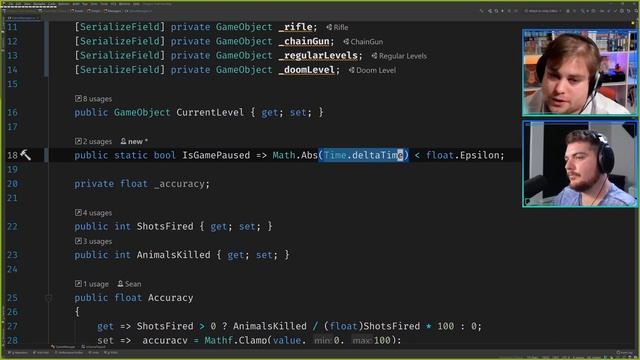This screenshot has height=360, width=640.
Task: Click the 'get' accessor of CurrentLevel
Action: (x=269, y=112)
